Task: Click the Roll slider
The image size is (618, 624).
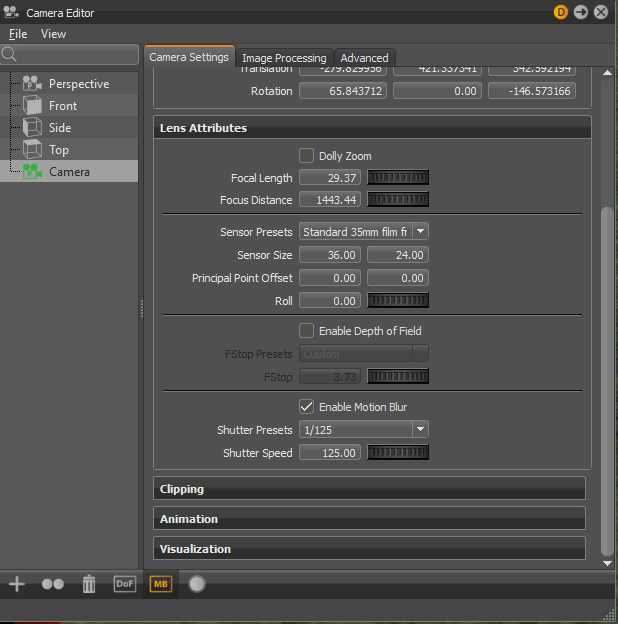Action: (398, 300)
